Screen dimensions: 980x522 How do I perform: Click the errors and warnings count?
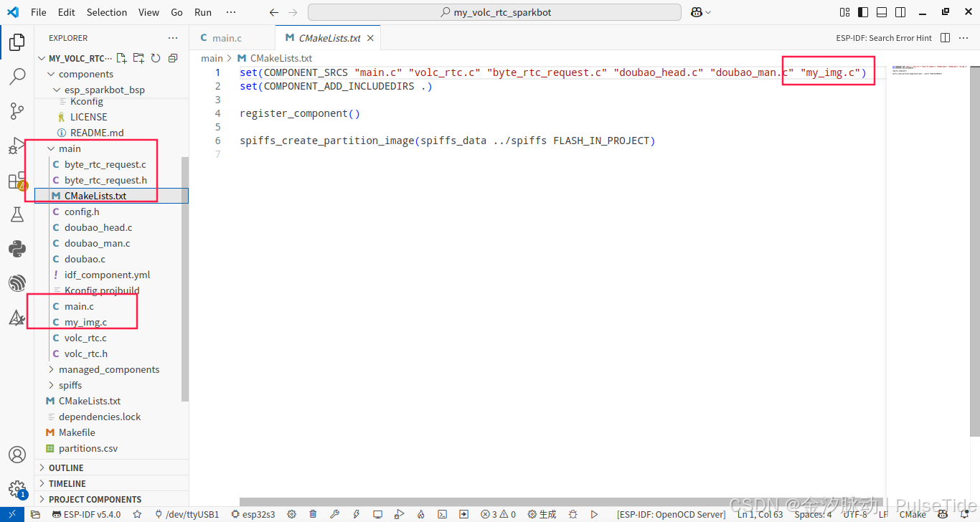click(x=499, y=514)
